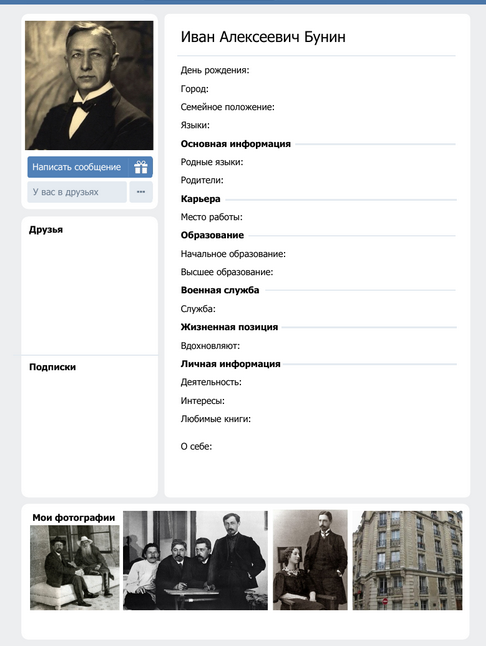This screenshot has width=486, height=646.
Task: Open the Друзья section heading
Action: tap(46, 229)
